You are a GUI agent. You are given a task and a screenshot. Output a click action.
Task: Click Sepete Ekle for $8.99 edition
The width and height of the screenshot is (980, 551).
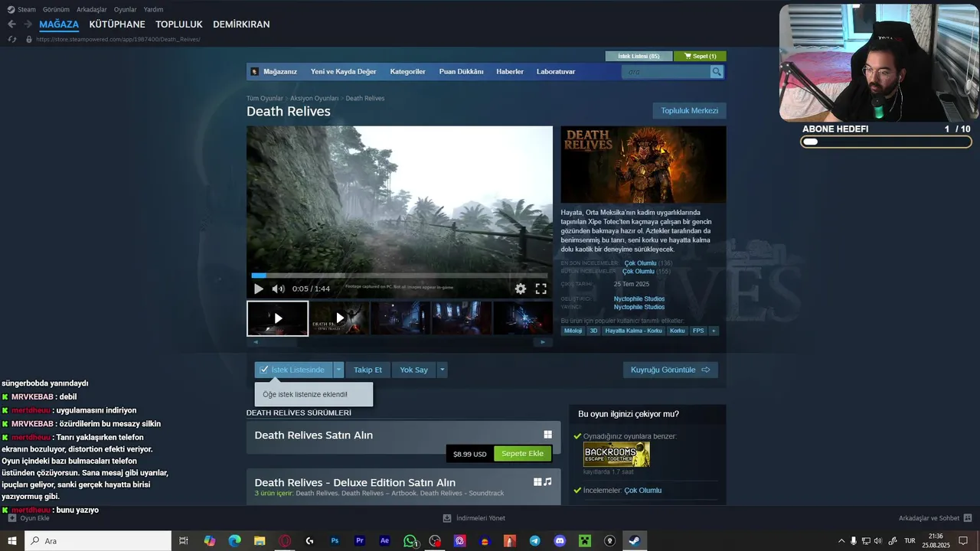pyautogui.click(x=522, y=454)
